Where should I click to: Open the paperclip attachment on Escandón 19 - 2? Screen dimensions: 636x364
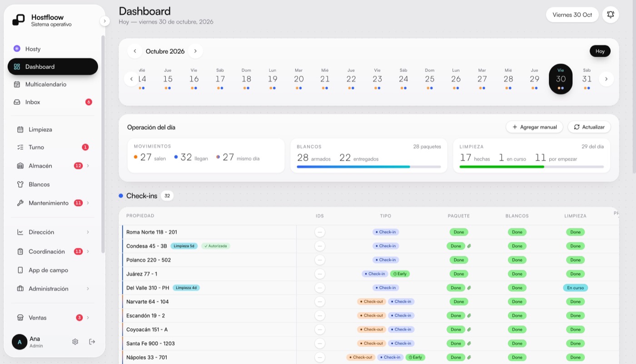[469, 315]
